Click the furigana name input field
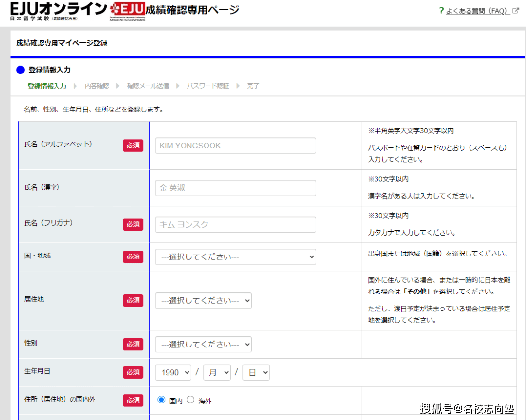The image size is (526, 420). click(235, 224)
